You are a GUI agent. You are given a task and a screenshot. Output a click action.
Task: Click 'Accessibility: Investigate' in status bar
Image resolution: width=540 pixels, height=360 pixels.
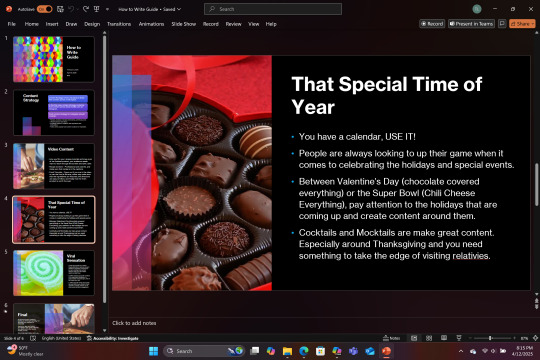(113, 338)
